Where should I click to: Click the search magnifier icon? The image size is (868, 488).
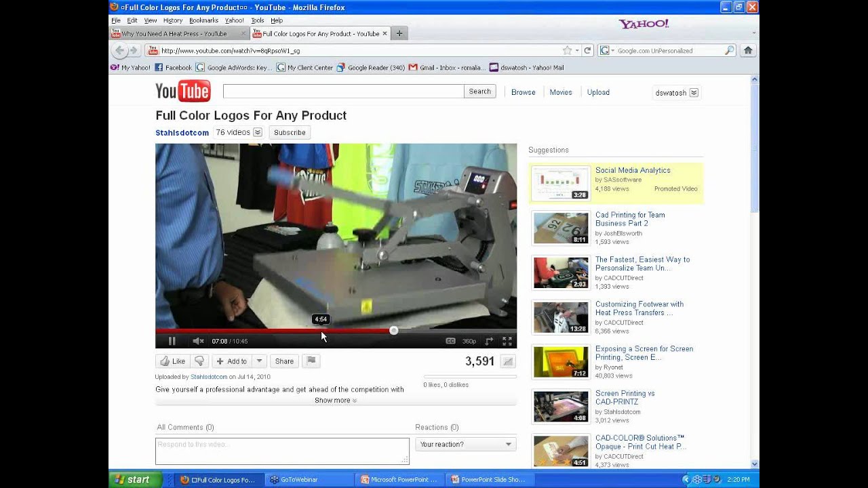pyautogui.click(x=730, y=50)
